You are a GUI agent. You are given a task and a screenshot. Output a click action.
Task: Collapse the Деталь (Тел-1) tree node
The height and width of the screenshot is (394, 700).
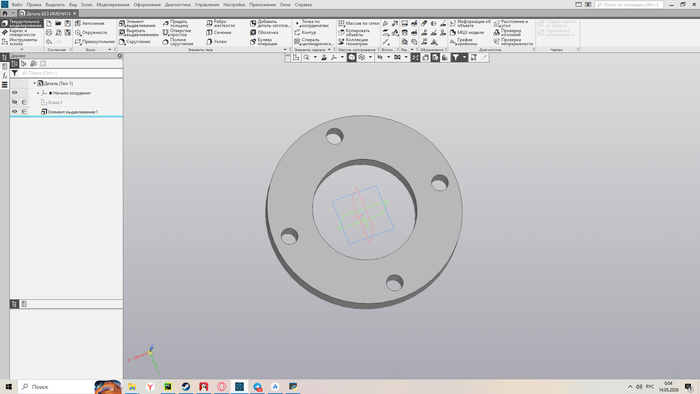click(x=34, y=83)
